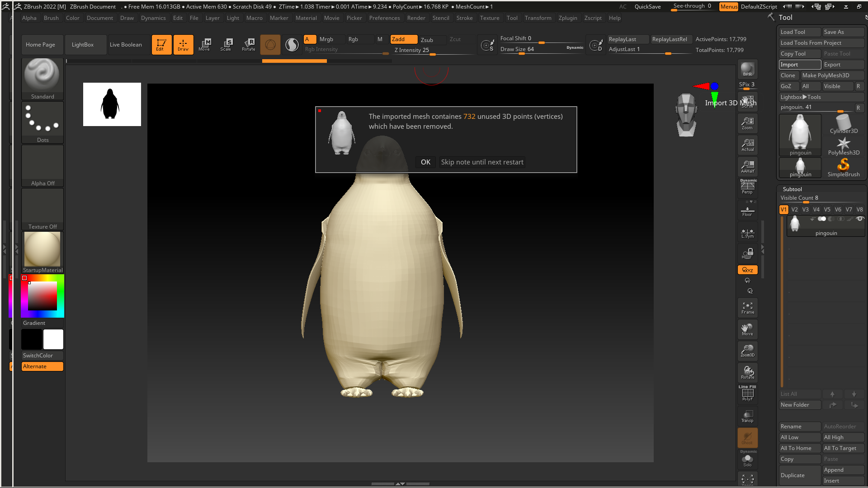The height and width of the screenshot is (488, 868).
Task: Toggle pingouin subtool visibility eye
Action: 859,219
